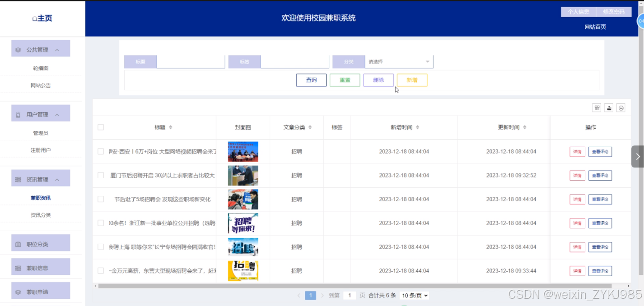Click the 新增 add button
The width and height of the screenshot is (644, 306).
click(x=412, y=80)
